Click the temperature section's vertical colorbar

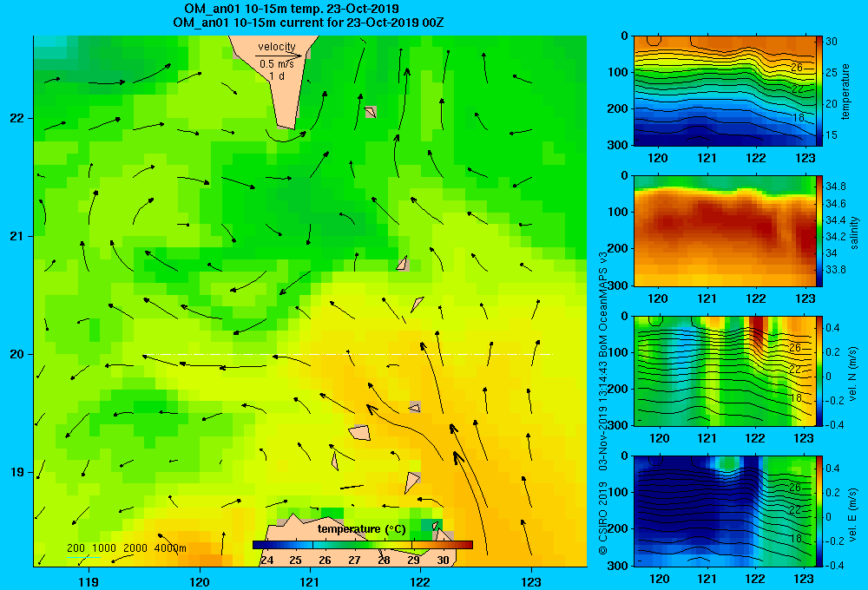coord(819,91)
